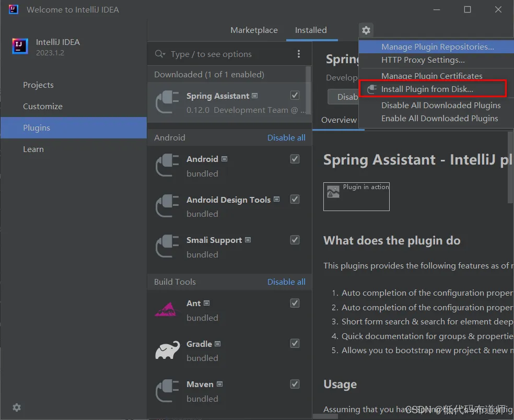514x420 pixels.
Task: Click Disable all for Android group
Action: click(286, 138)
